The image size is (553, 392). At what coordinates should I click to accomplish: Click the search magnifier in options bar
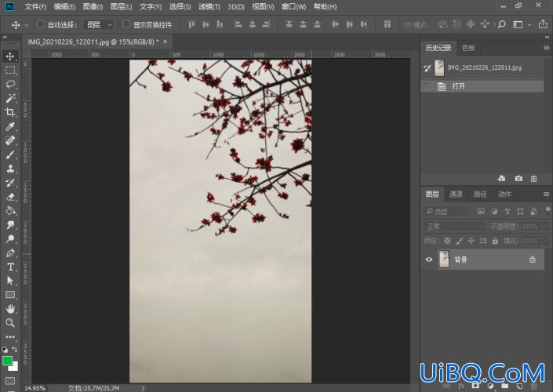[x=501, y=24]
